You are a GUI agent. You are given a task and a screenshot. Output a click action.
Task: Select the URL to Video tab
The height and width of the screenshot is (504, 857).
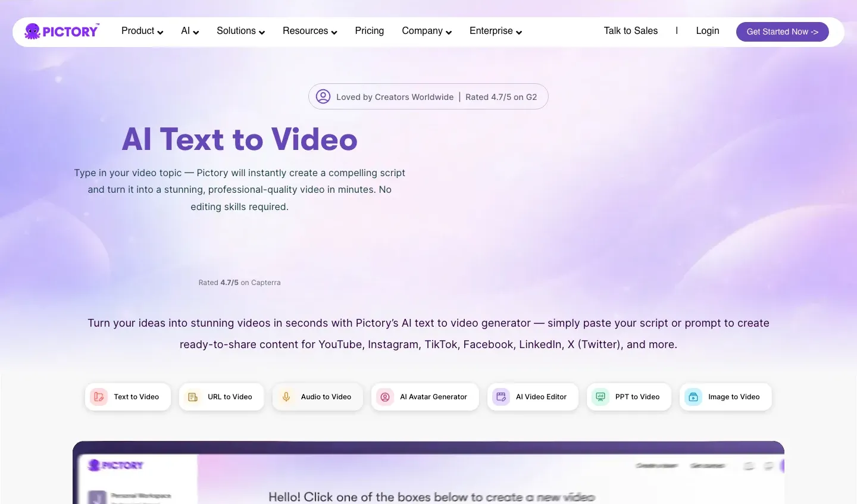(x=221, y=397)
